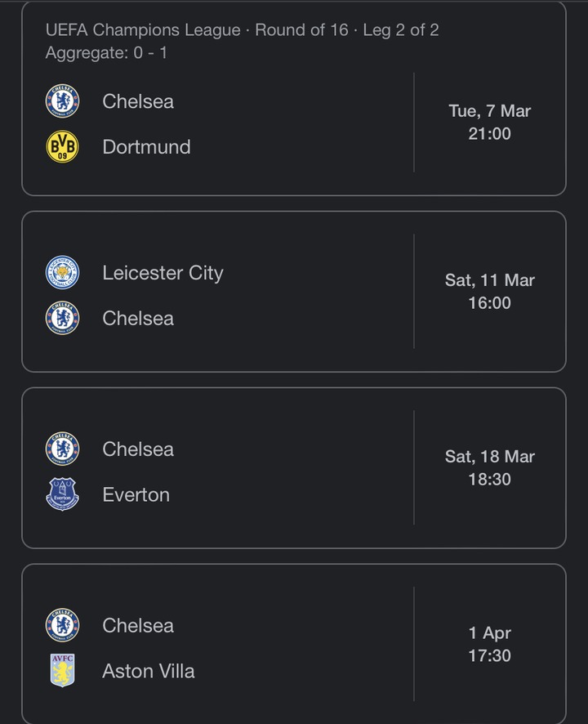
Task: Click the Leicester City club crest
Action: [x=62, y=272]
